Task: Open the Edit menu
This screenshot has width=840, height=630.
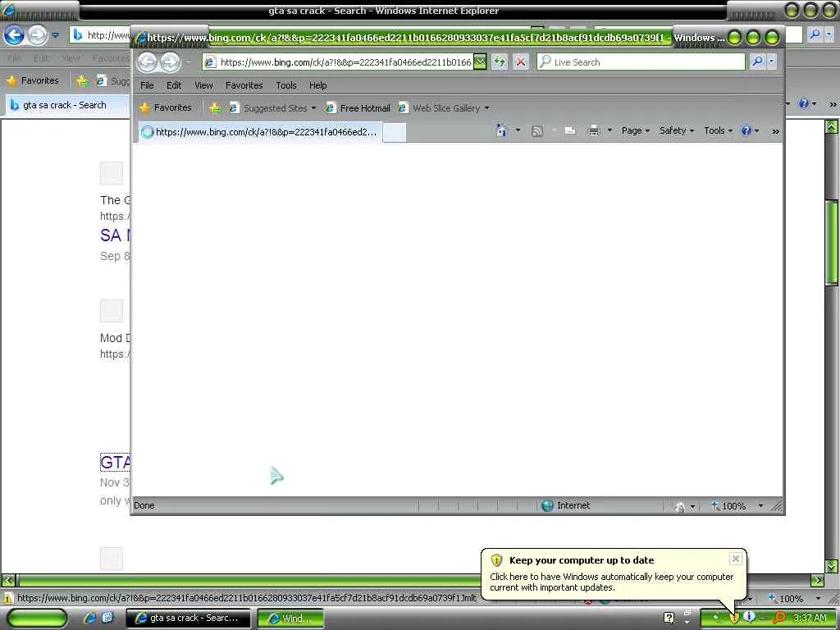Action: [174, 85]
